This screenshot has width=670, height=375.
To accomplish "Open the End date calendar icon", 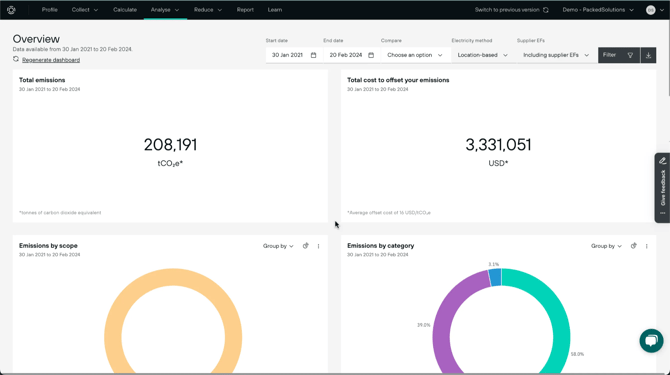I will click(371, 55).
